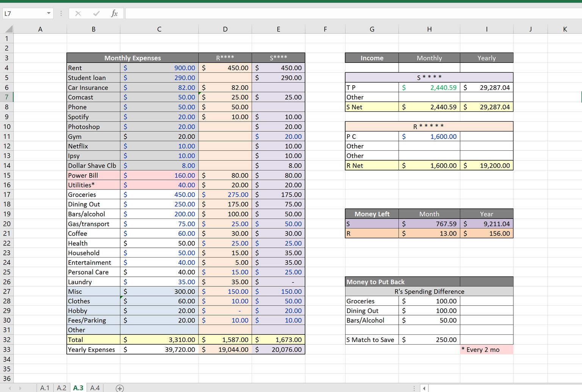Click the green 2,440.59 value
Image resolution: width=582 pixels, height=392 pixels.
pyautogui.click(x=429, y=87)
